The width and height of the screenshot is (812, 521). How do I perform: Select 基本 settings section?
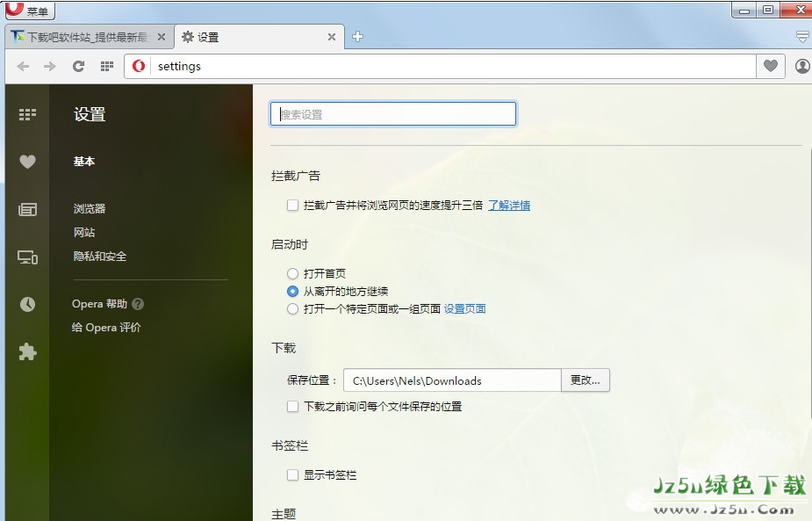[84, 162]
